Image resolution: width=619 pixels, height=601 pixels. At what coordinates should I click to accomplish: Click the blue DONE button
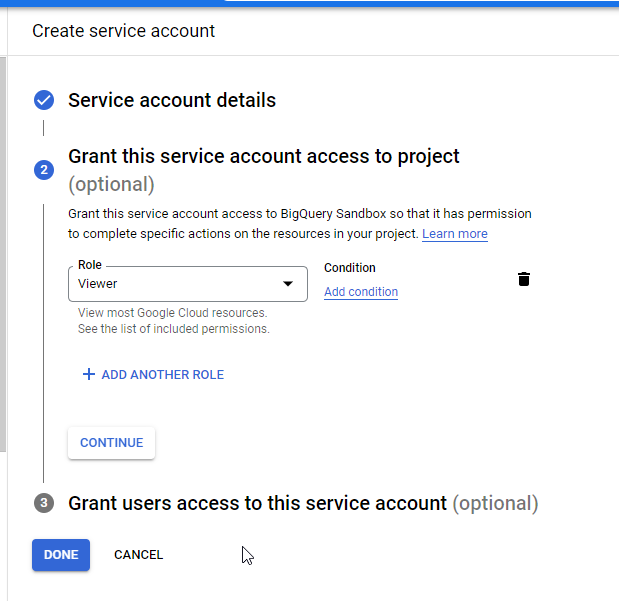tap(61, 555)
